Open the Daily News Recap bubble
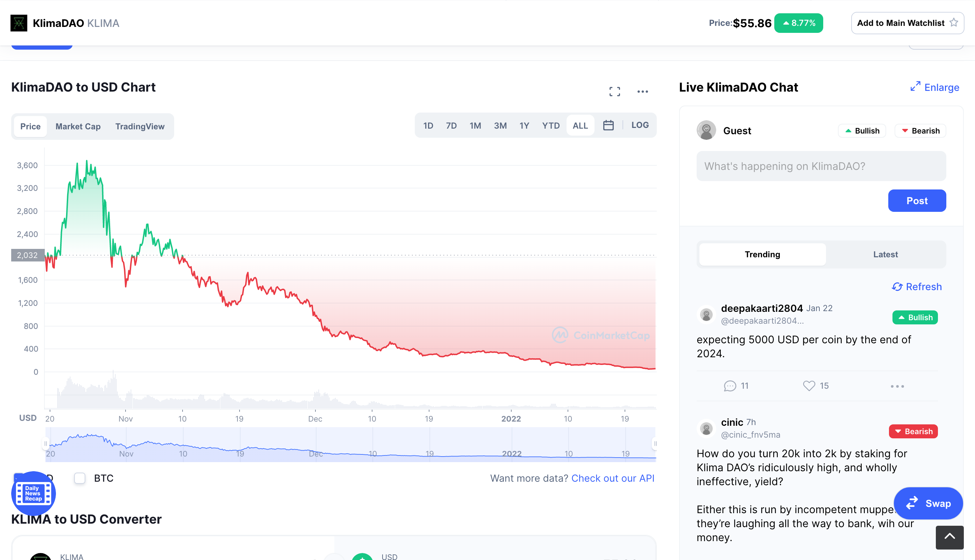 (34, 494)
